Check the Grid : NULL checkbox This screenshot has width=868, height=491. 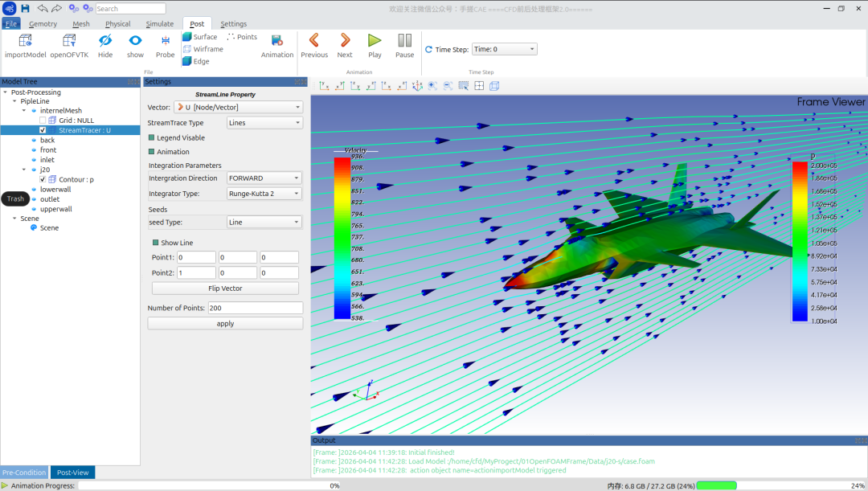pyautogui.click(x=43, y=120)
